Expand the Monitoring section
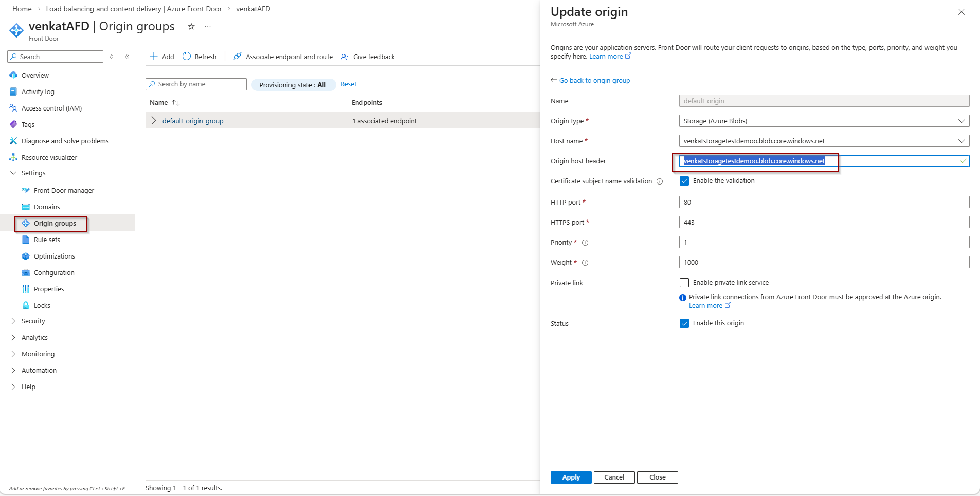This screenshot has width=980, height=496. tap(13, 354)
